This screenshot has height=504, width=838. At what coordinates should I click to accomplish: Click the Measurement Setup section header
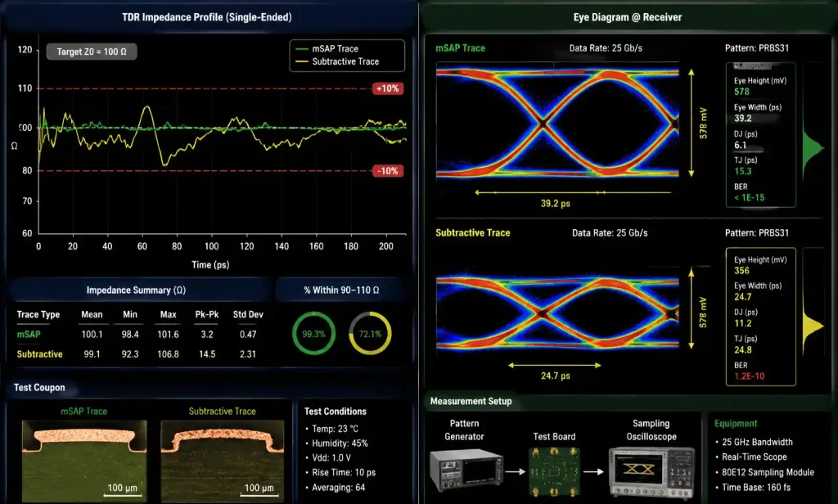[471, 402]
